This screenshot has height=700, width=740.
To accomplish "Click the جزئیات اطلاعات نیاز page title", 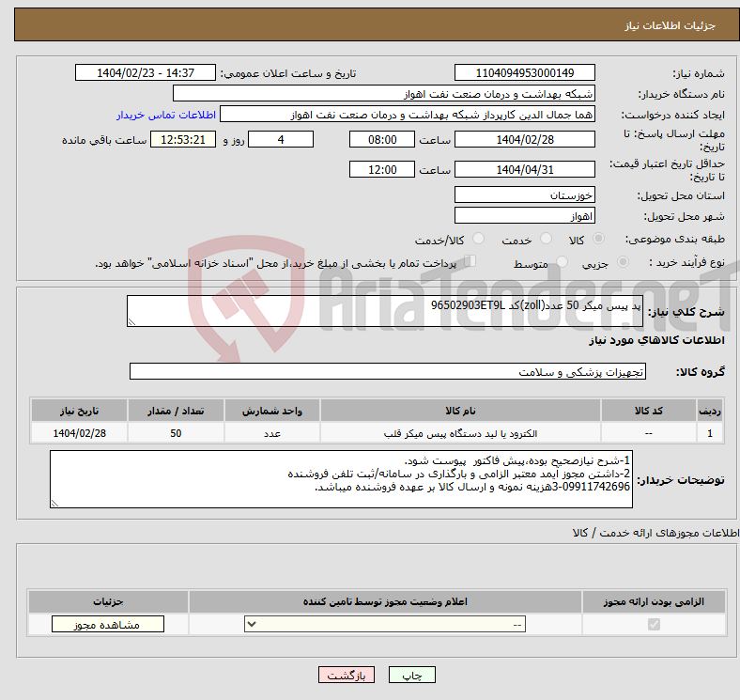I will pos(671,25).
